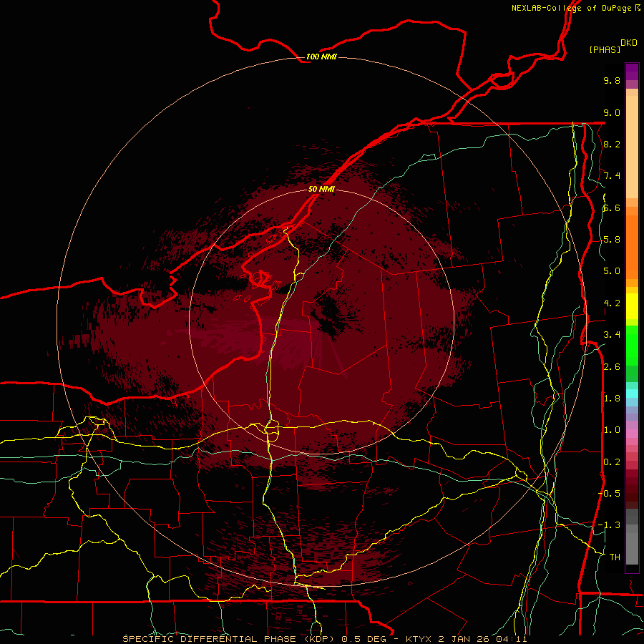This screenshot has width=644, height=644.
Task: Click the DKD product code label
Action: [629, 43]
